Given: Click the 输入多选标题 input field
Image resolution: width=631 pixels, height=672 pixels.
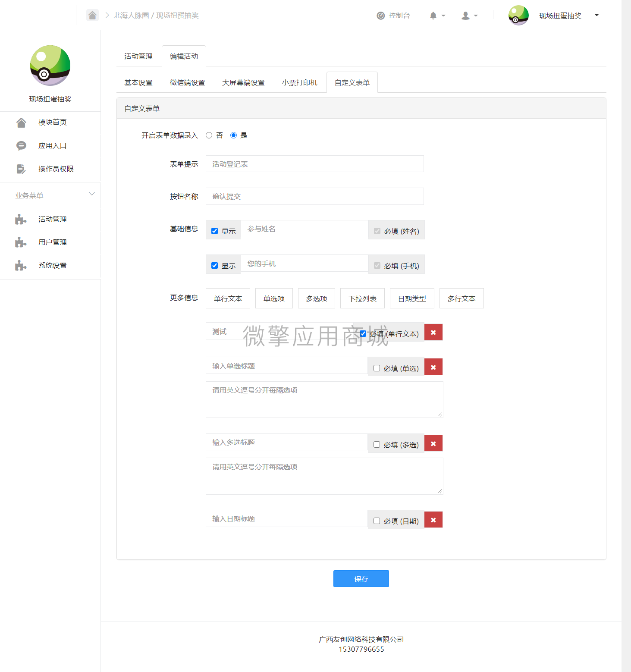Looking at the screenshot, I should (287, 442).
